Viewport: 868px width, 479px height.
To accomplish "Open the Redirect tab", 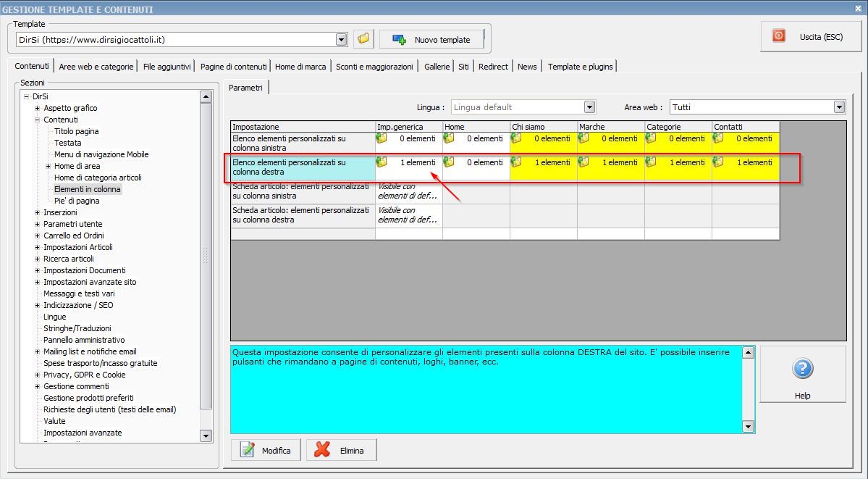I will pos(493,67).
